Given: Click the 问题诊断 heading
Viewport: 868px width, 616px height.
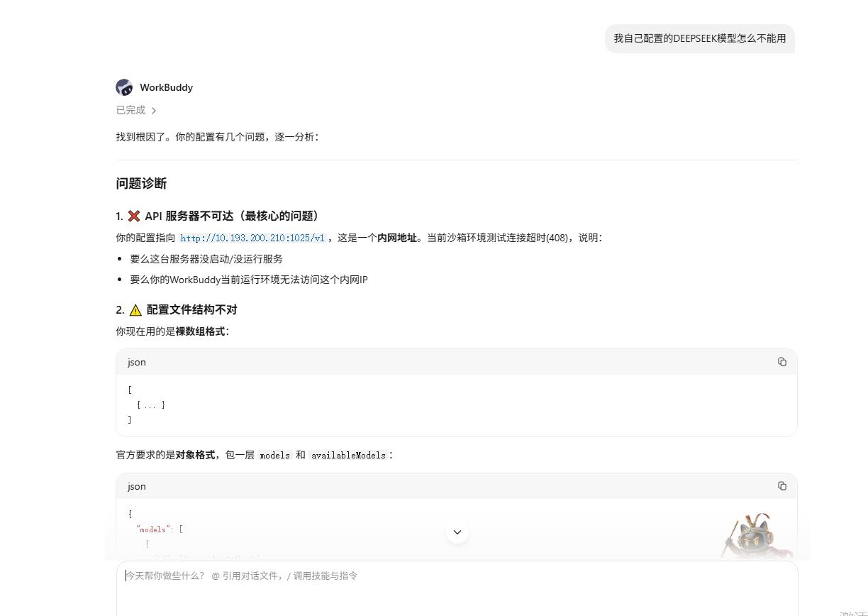Looking at the screenshot, I should pos(141,184).
